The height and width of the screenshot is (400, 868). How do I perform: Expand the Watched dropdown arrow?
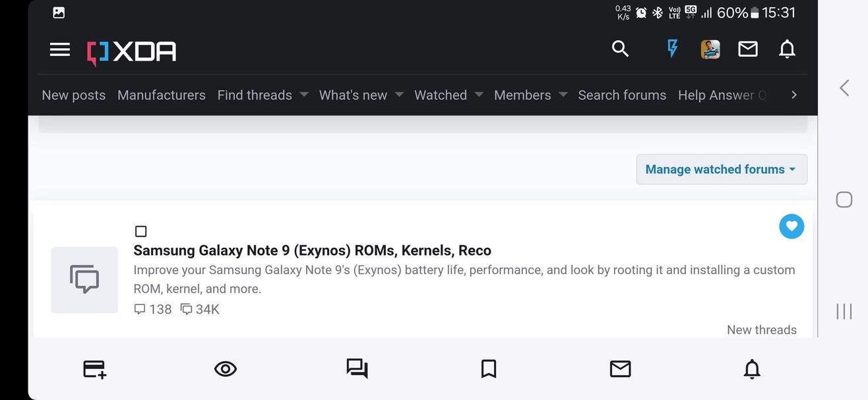pos(479,95)
